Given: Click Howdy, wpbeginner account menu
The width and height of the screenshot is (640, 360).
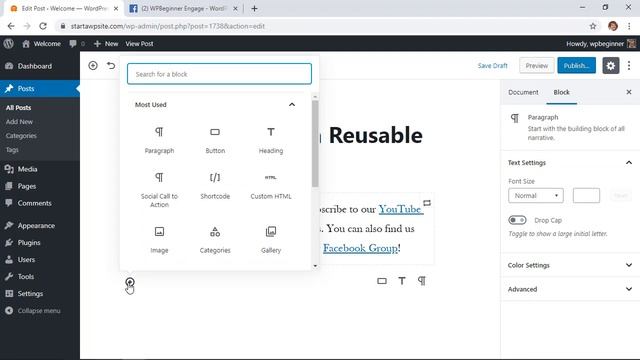Looking at the screenshot, I should coord(600,44).
